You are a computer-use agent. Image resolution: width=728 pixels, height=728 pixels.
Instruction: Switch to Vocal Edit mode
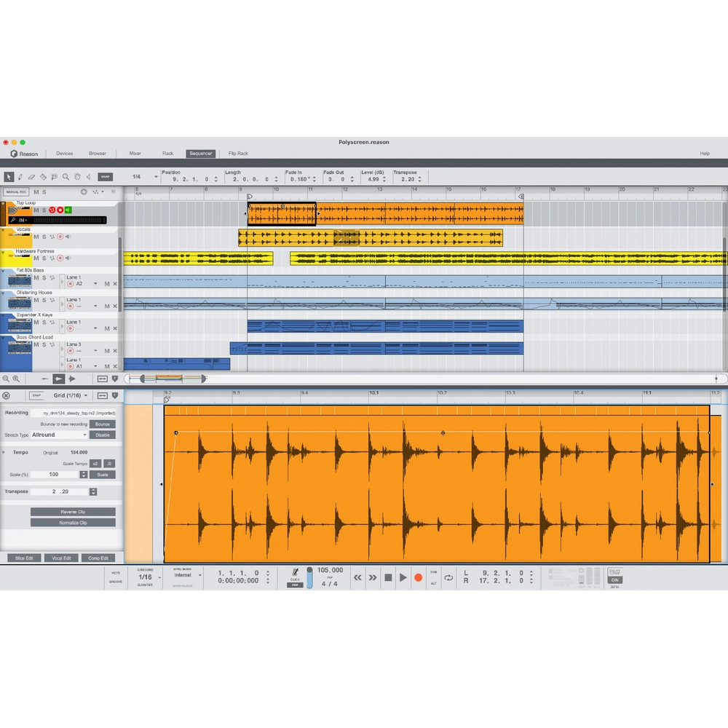click(61, 558)
